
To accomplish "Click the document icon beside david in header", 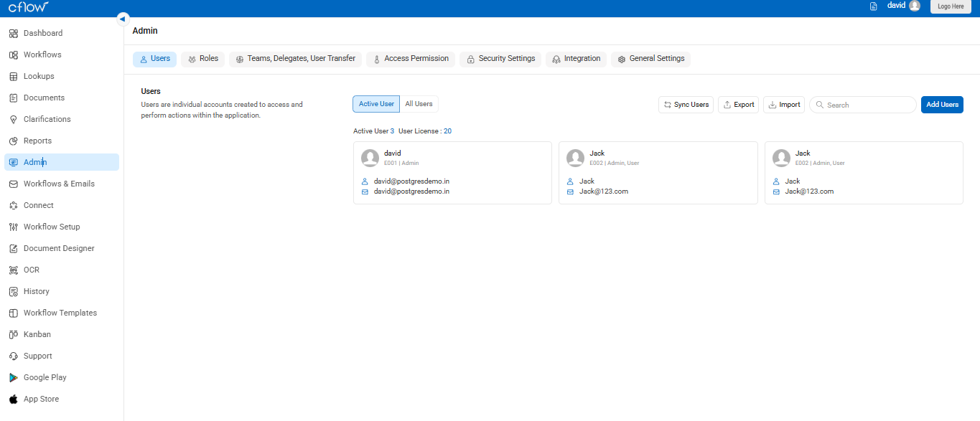I will click(873, 6).
